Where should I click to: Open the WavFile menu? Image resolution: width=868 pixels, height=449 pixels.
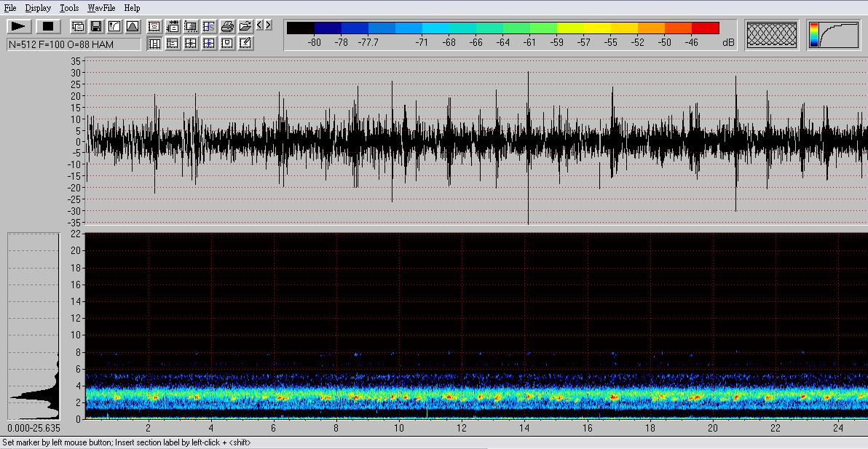[x=101, y=8]
